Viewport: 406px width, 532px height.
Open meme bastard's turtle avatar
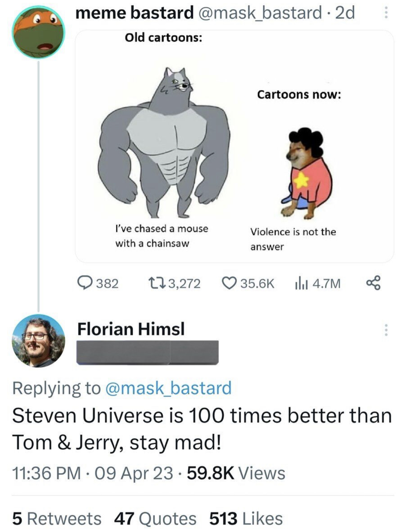(39, 32)
